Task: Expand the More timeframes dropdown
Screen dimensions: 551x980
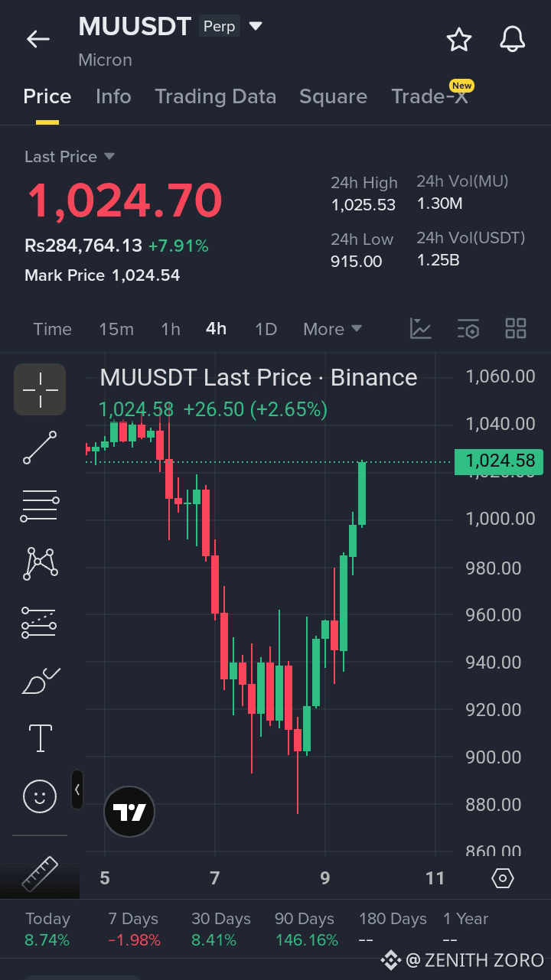Action: pyautogui.click(x=332, y=329)
